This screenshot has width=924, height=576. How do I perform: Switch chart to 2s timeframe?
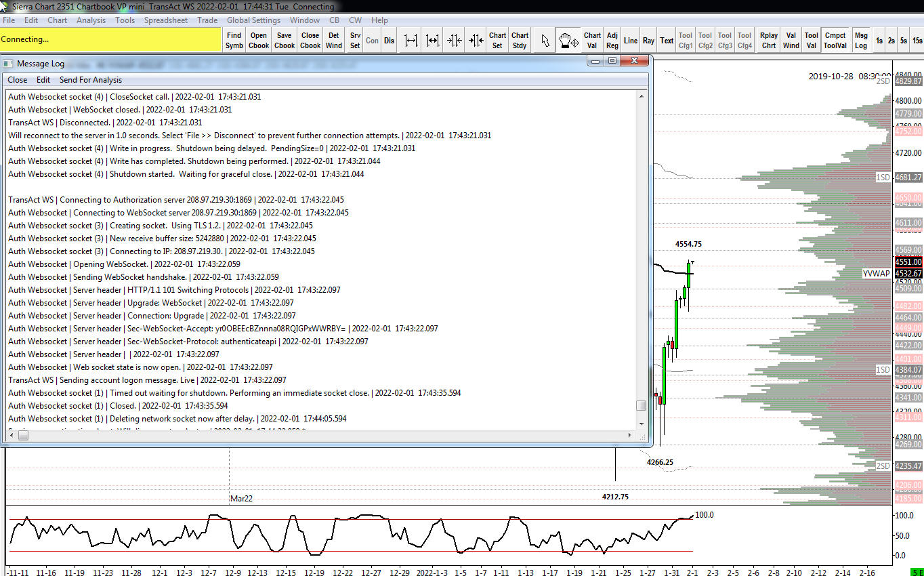(891, 41)
